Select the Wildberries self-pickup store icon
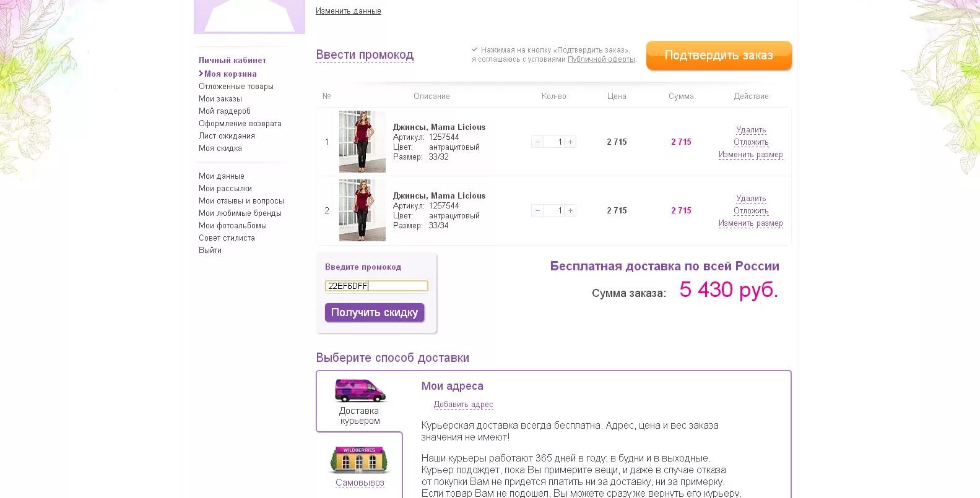Viewport: 980px width, 498px height. (359, 460)
